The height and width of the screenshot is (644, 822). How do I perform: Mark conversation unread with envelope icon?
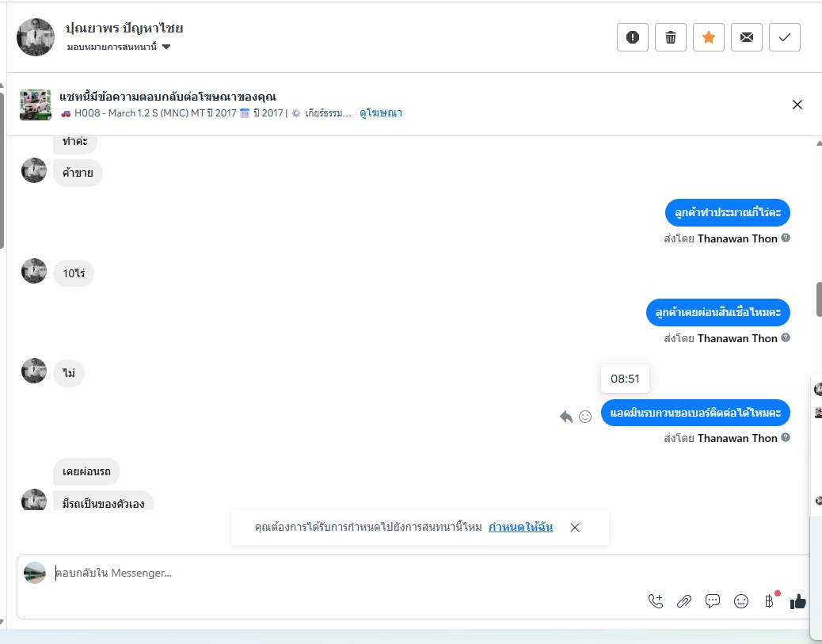[747, 37]
